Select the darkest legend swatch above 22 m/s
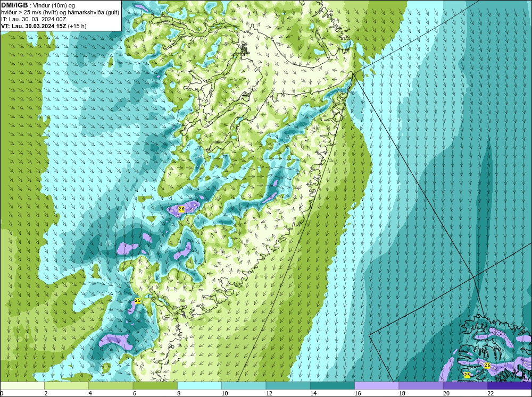The image size is (532, 397). [x=510, y=385]
